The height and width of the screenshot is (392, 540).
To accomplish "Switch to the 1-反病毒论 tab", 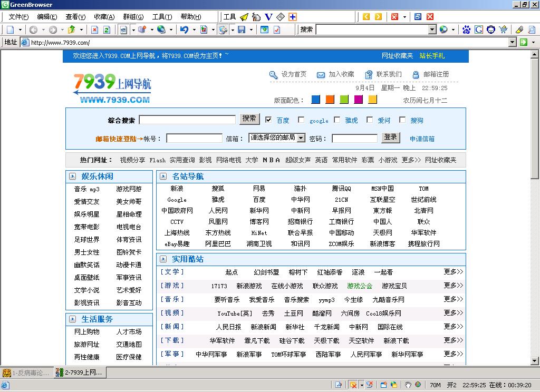I will pos(27,373).
